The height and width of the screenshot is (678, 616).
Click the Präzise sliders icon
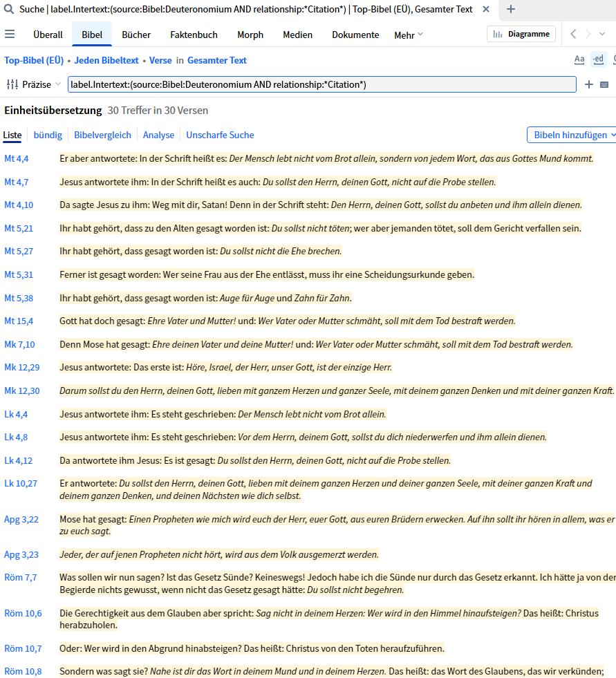[x=12, y=84]
